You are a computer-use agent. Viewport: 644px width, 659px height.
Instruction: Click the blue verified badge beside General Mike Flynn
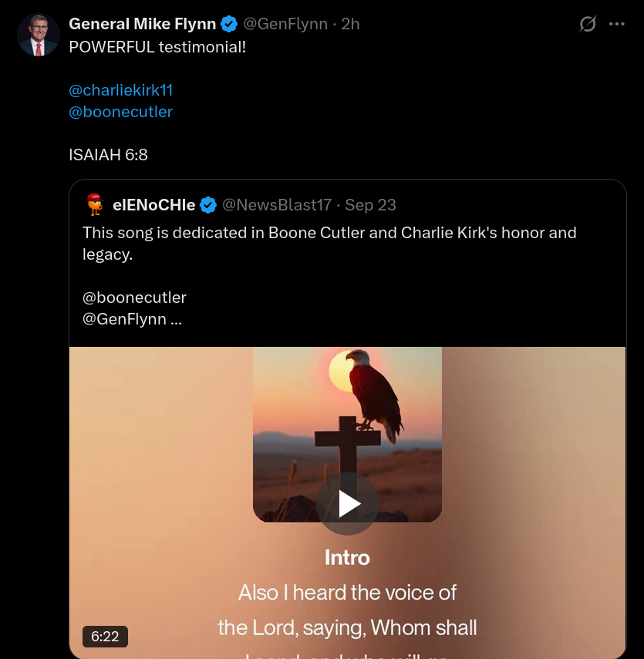tap(229, 25)
